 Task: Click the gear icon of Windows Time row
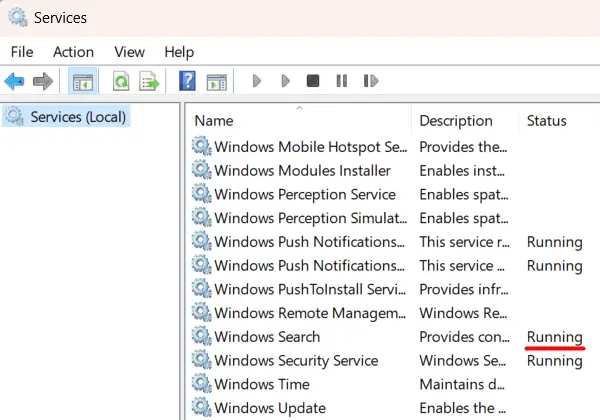[x=201, y=384]
